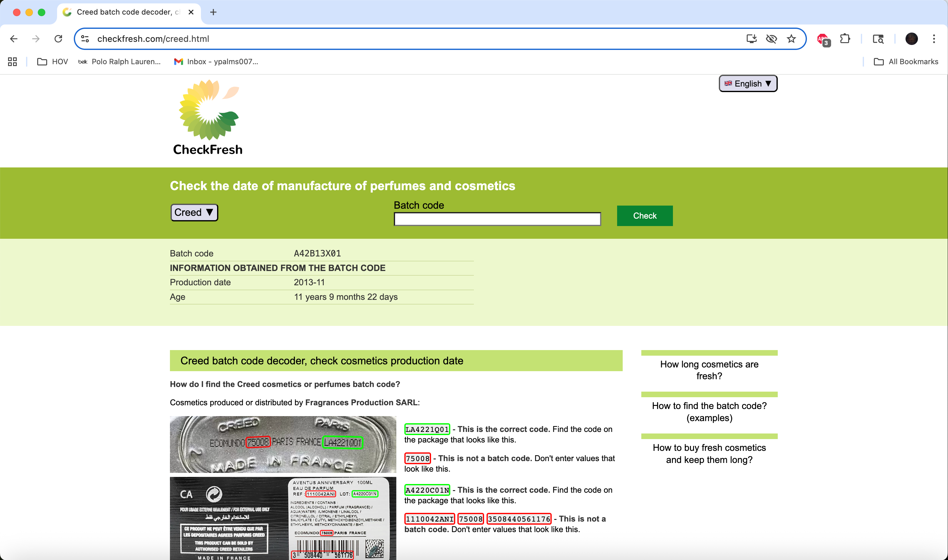Open Chrome's three-dot menu
Screen dimensions: 948x560
(x=934, y=39)
